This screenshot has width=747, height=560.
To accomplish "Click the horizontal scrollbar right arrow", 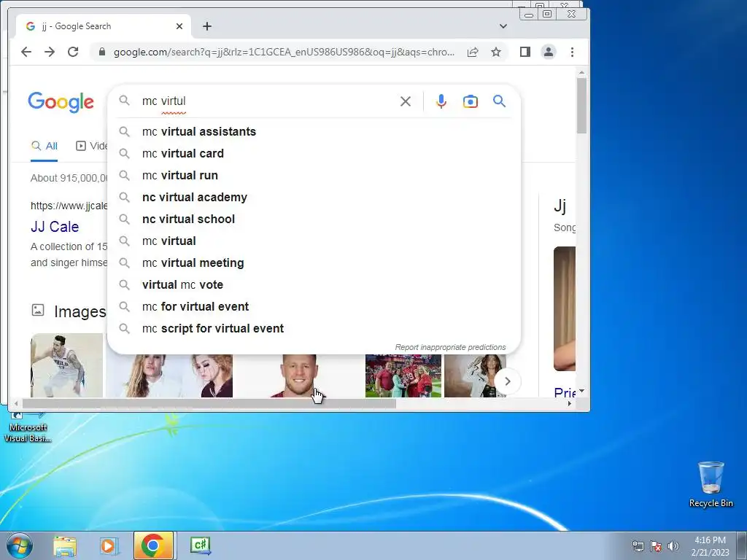I will coord(570,404).
